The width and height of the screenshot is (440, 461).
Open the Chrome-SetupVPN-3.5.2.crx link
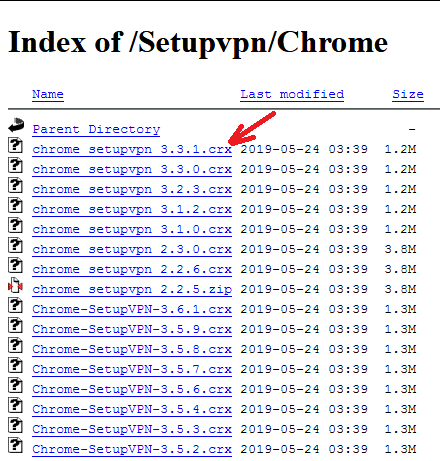click(132, 450)
